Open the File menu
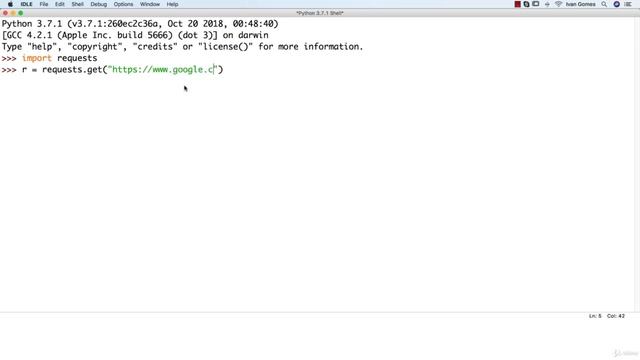Screen dimensions: 640x360 (x=44, y=4)
